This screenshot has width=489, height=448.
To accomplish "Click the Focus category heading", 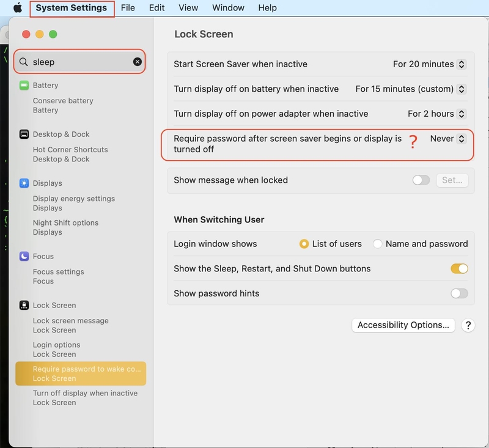I will pos(43,256).
